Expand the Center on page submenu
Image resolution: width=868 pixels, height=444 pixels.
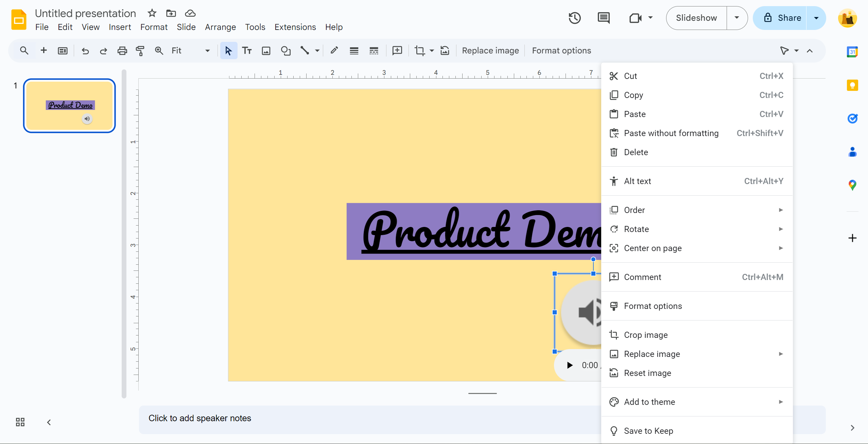pos(697,248)
